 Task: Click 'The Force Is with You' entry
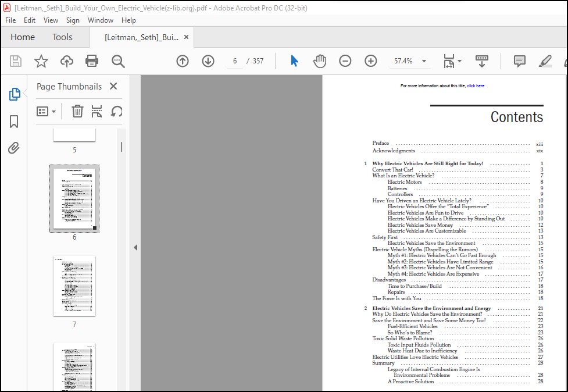pos(396,298)
